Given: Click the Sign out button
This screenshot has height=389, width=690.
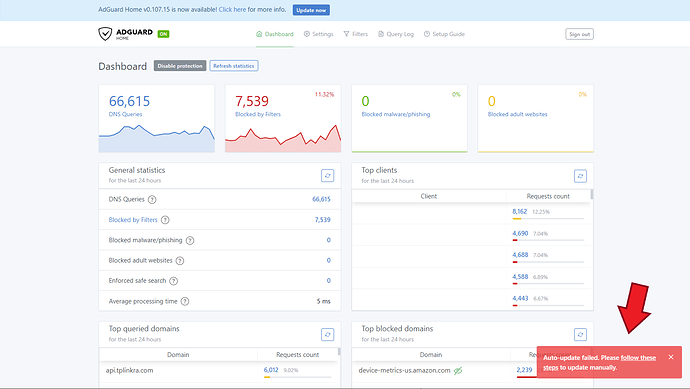Looking at the screenshot, I should click(x=579, y=34).
